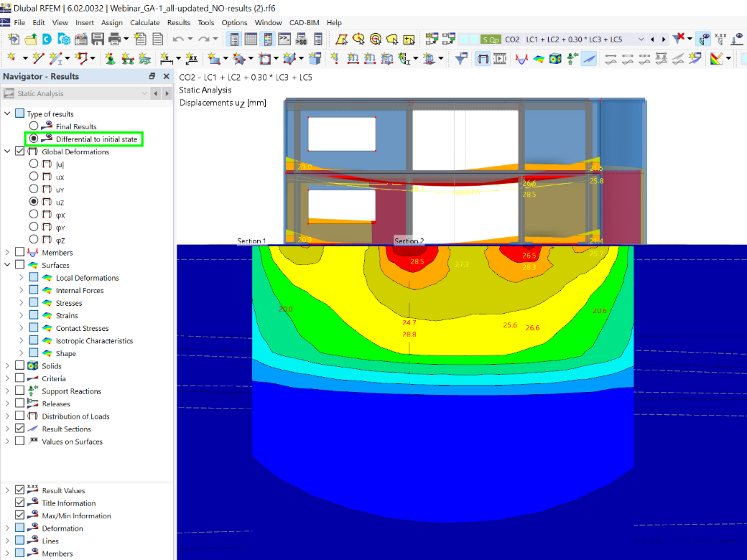Open the CAD-BIM menu
This screenshot has height=560, width=747.
pos(304,22)
